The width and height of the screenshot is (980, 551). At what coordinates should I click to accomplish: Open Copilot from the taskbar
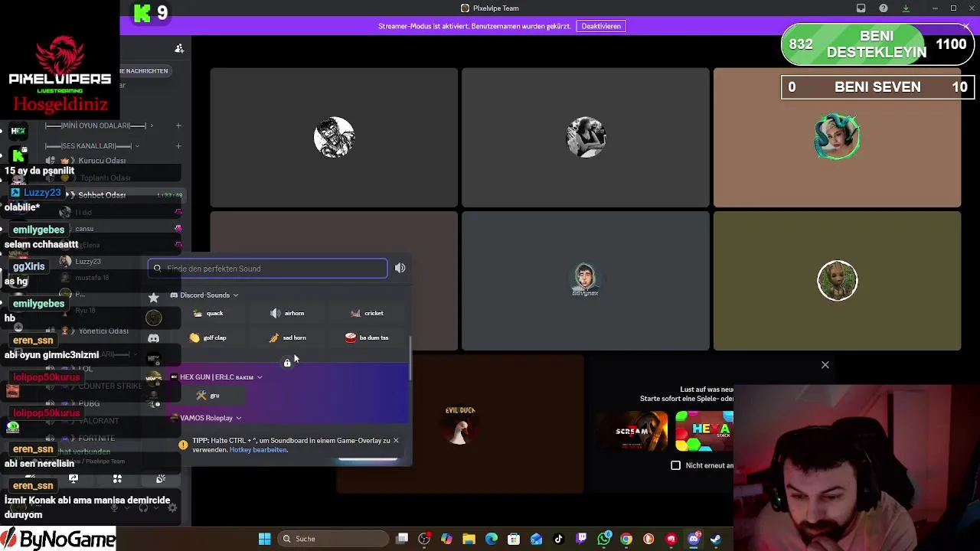coord(446,539)
